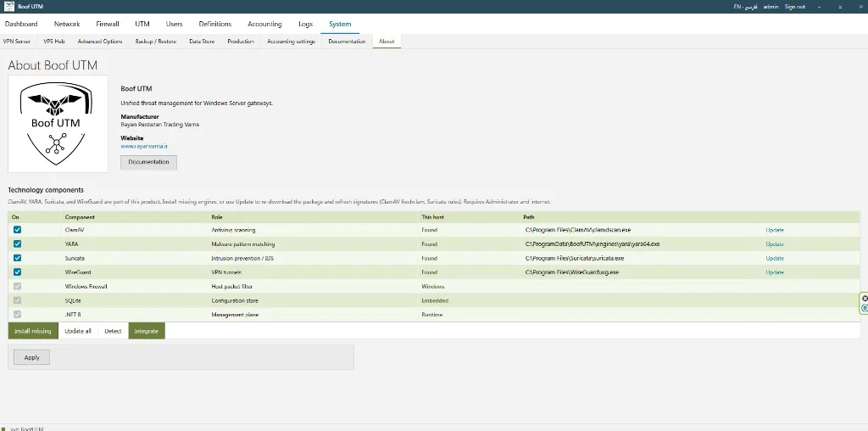Click the Configuration store cell
This screenshot has width=868, height=431.
[235, 300]
